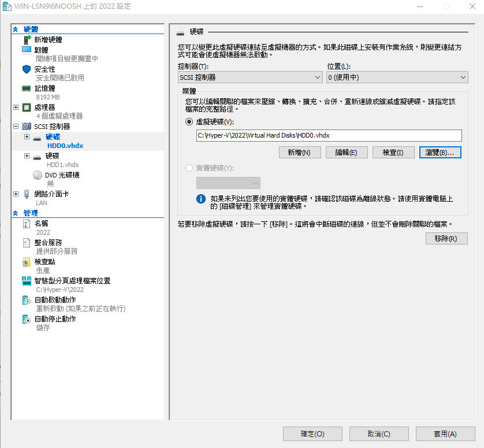This screenshot has width=484, height=448.
Task: Select the 韌體 settings item
Action: click(42, 50)
